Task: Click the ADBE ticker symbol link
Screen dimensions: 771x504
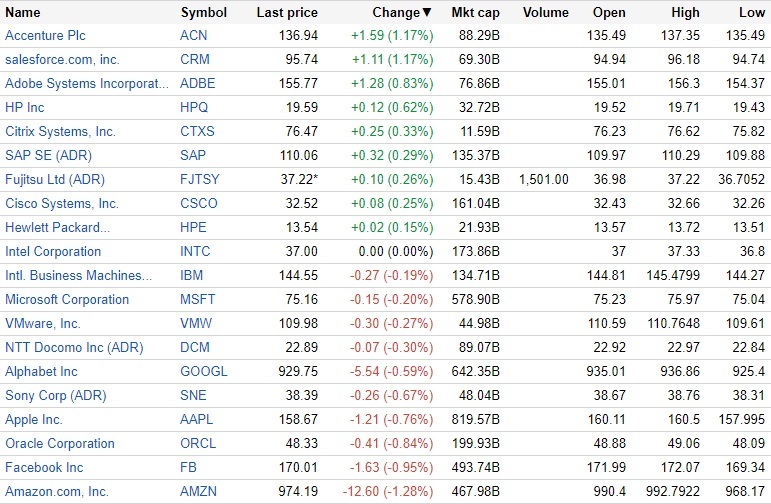Action: click(196, 83)
